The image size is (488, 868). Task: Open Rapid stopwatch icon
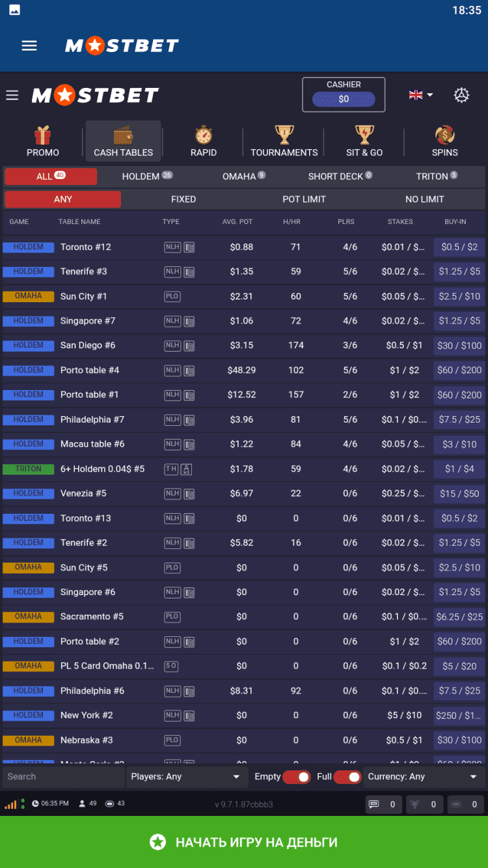(204, 135)
